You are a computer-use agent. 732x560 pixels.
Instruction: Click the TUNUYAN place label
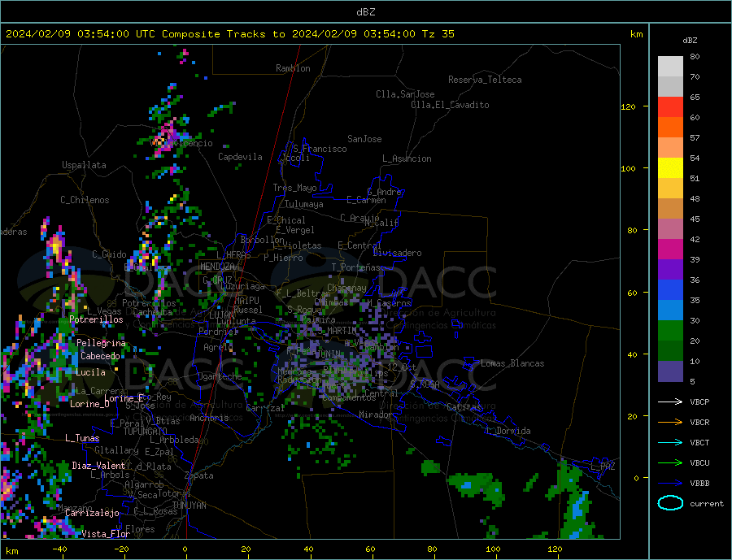click(189, 505)
